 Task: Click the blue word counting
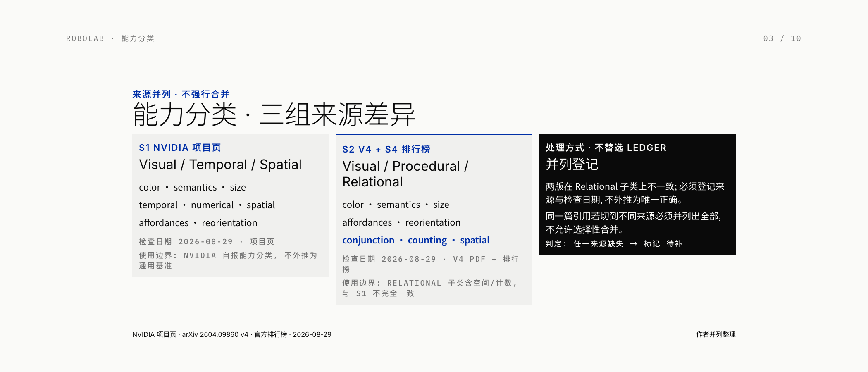427,240
